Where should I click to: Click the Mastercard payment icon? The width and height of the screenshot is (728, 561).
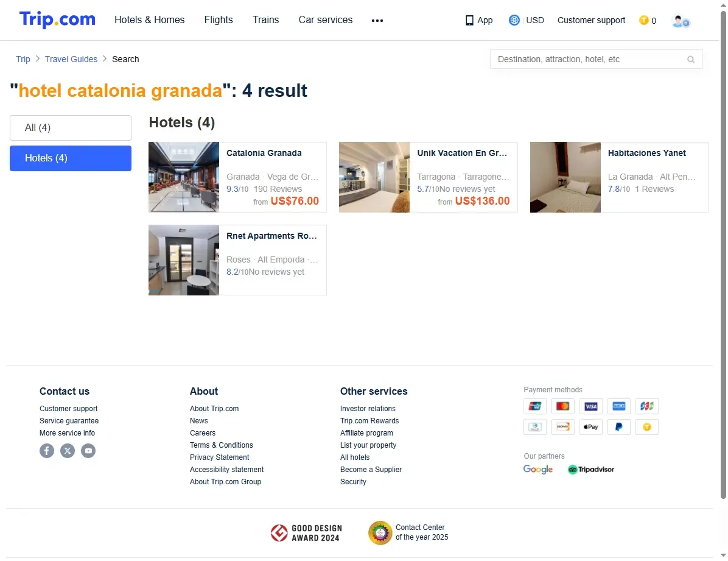click(x=562, y=406)
